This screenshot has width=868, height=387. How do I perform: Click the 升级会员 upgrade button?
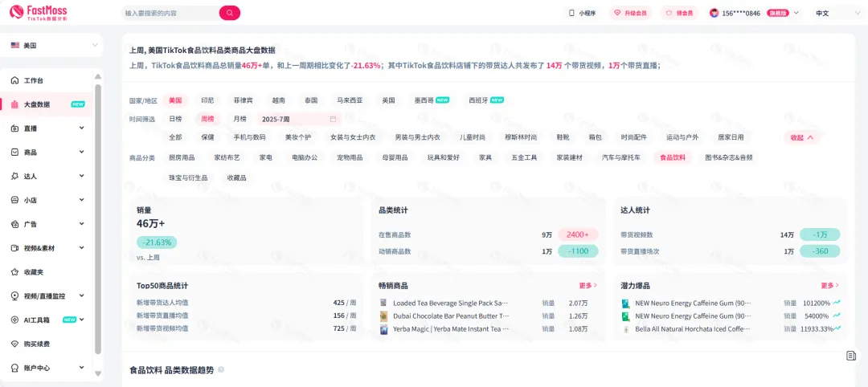coord(631,13)
